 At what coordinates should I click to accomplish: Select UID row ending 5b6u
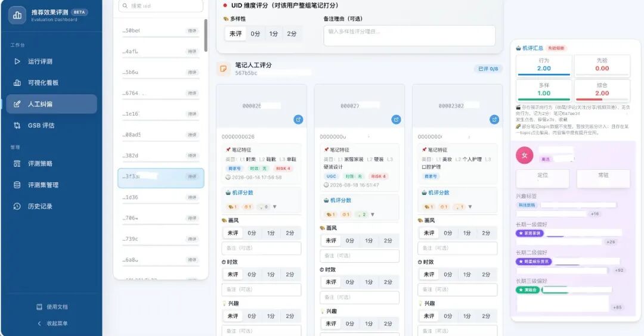[160, 72]
